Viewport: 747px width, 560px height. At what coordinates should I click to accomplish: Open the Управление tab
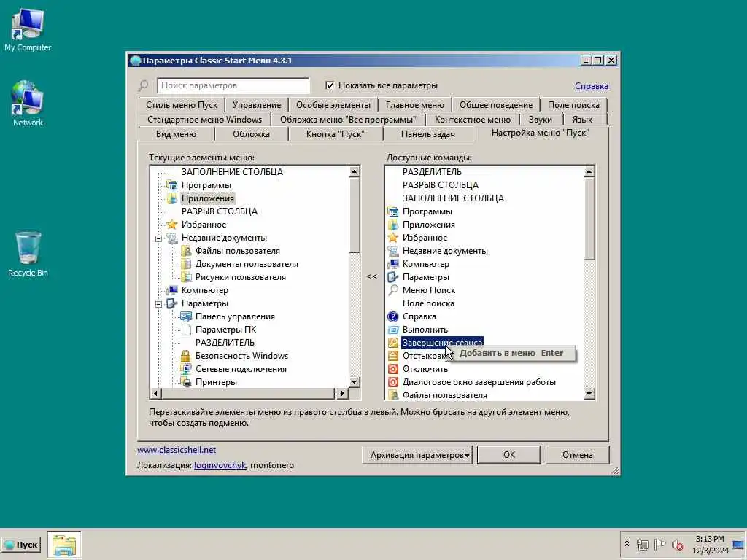click(x=257, y=105)
